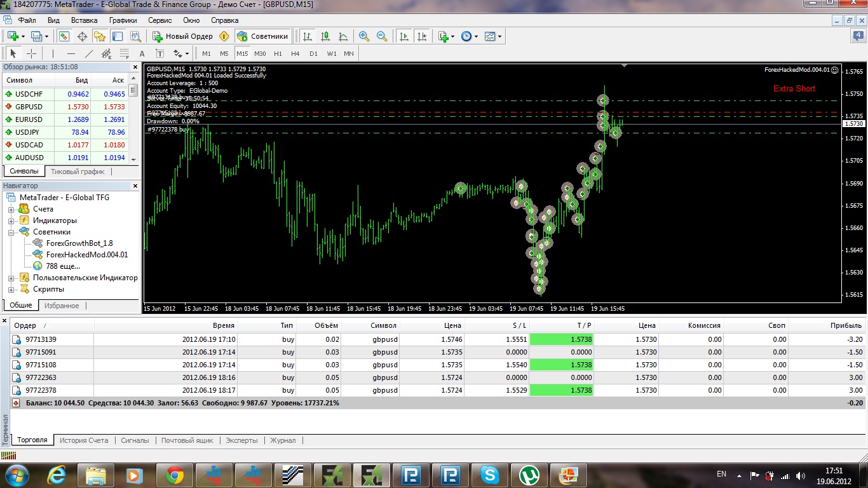This screenshot has width=868, height=488.
Task: Open uTorrent from the taskbar
Action: pos(528,475)
